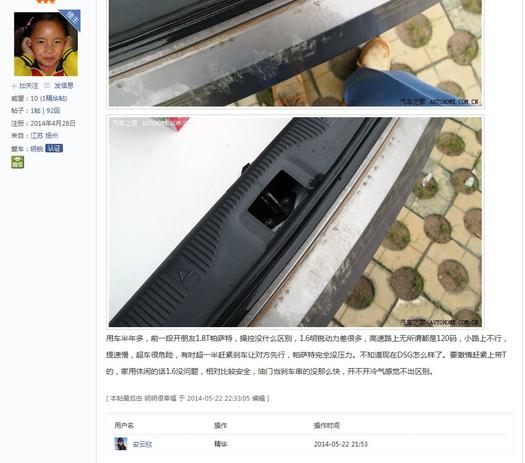Screen dimensions: 525x463
Task: Click the blue 楼主 corner ribbon on avatar
Action: [72, 18]
